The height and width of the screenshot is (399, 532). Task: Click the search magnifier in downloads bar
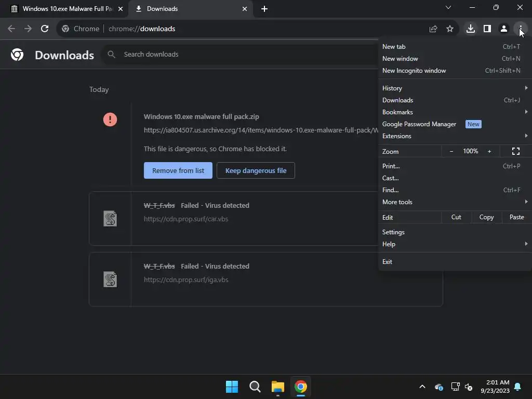[x=111, y=54]
